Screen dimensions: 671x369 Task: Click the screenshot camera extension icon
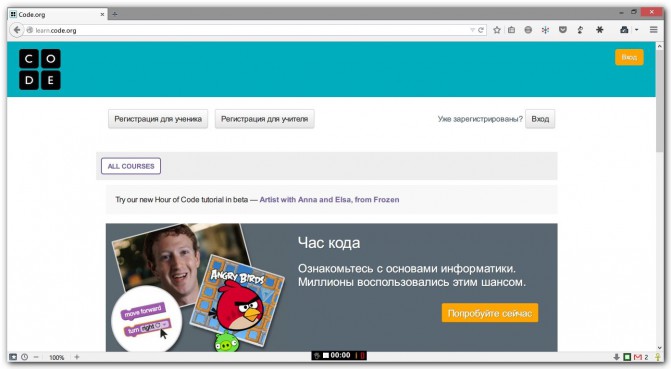(624, 30)
